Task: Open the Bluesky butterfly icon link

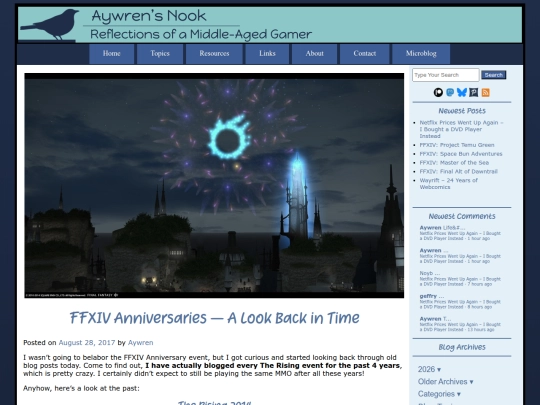Action: 462,92
